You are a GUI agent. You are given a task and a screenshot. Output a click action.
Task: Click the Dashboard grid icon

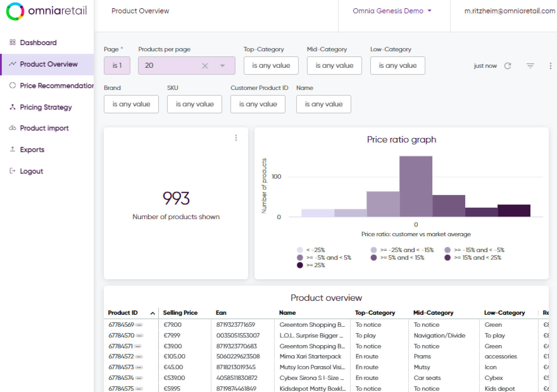13,42
